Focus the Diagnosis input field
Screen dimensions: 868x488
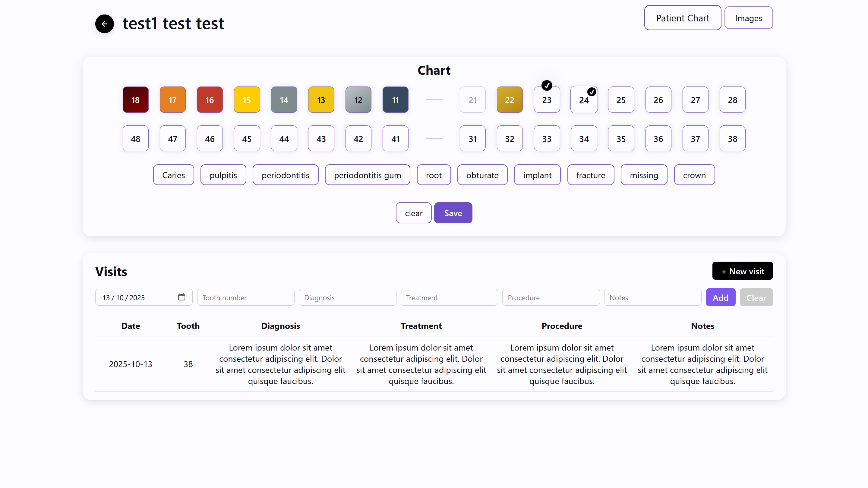pyautogui.click(x=347, y=298)
